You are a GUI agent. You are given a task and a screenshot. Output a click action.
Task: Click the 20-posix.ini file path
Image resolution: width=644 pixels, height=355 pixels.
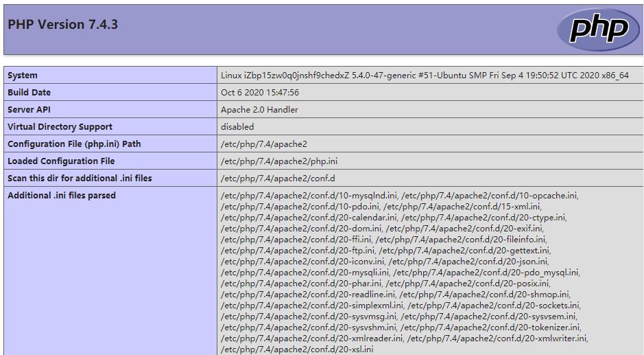(x=467, y=284)
